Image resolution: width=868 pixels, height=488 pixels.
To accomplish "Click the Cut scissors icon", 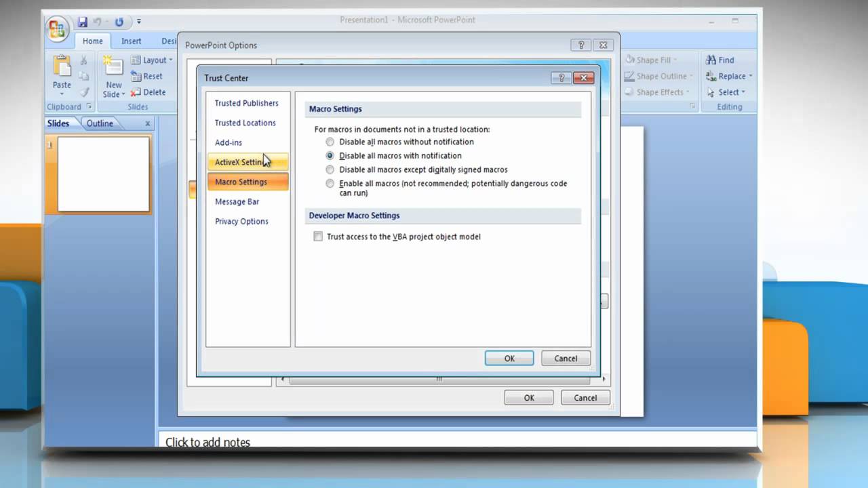I will (84, 60).
